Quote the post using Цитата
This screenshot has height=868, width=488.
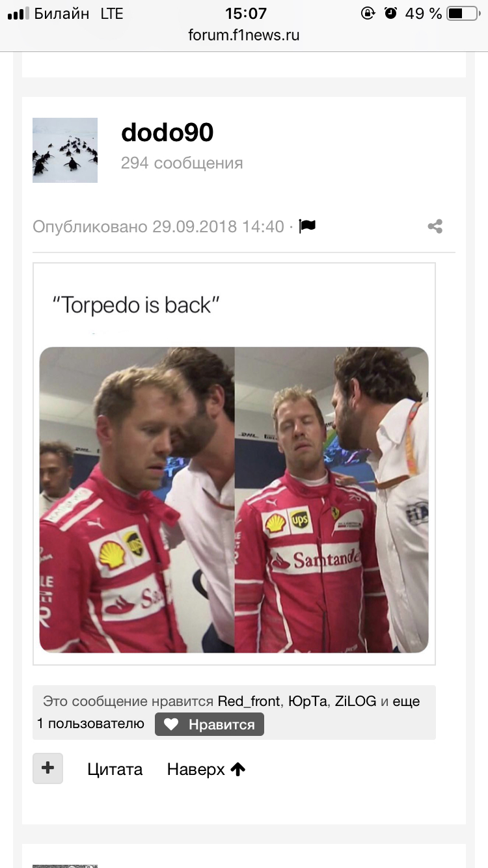coord(115,769)
